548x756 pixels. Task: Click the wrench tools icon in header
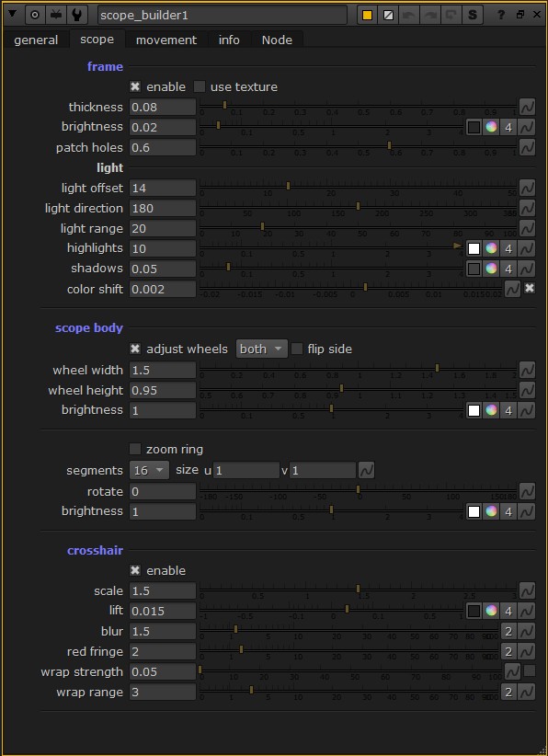(75, 15)
